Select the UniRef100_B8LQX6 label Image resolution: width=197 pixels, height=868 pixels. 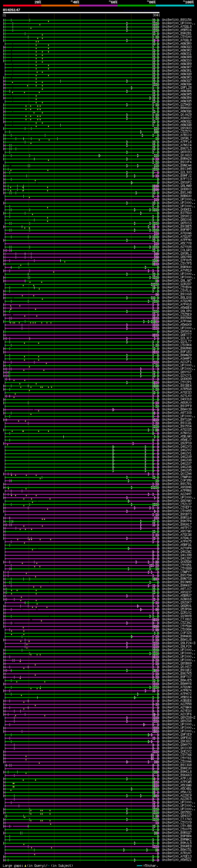tap(177, 297)
